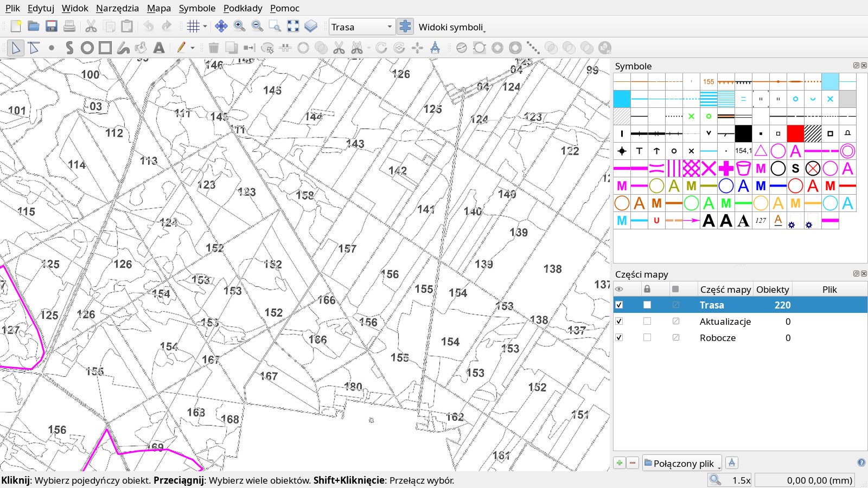Click the freehand paint pencil tool
The height and width of the screenshot is (488, 868).
pyautogui.click(x=181, y=48)
